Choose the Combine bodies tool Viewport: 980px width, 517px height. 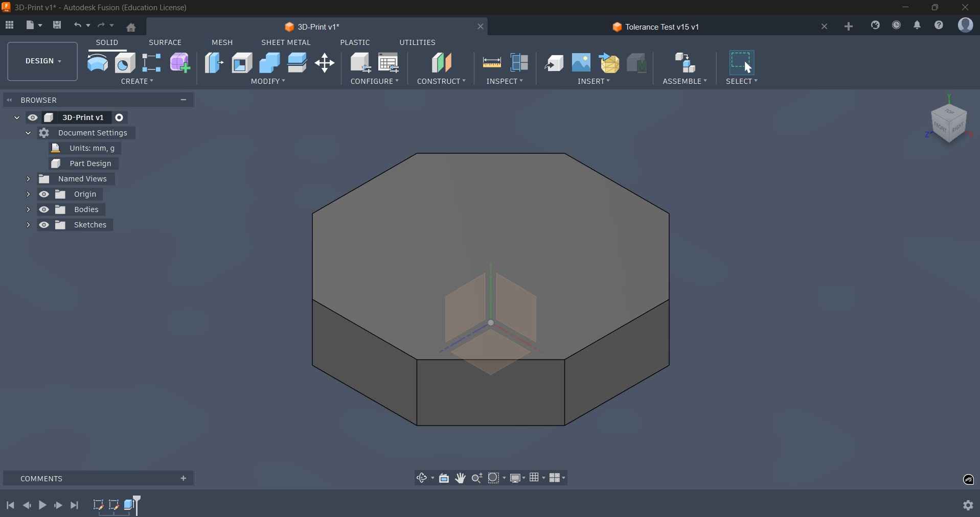(270, 63)
